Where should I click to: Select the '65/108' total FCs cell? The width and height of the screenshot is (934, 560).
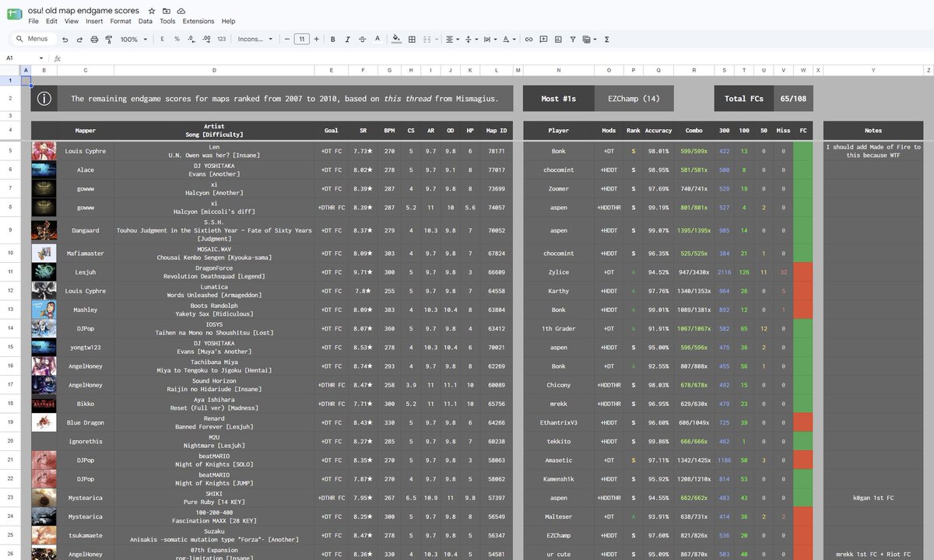(x=793, y=99)
